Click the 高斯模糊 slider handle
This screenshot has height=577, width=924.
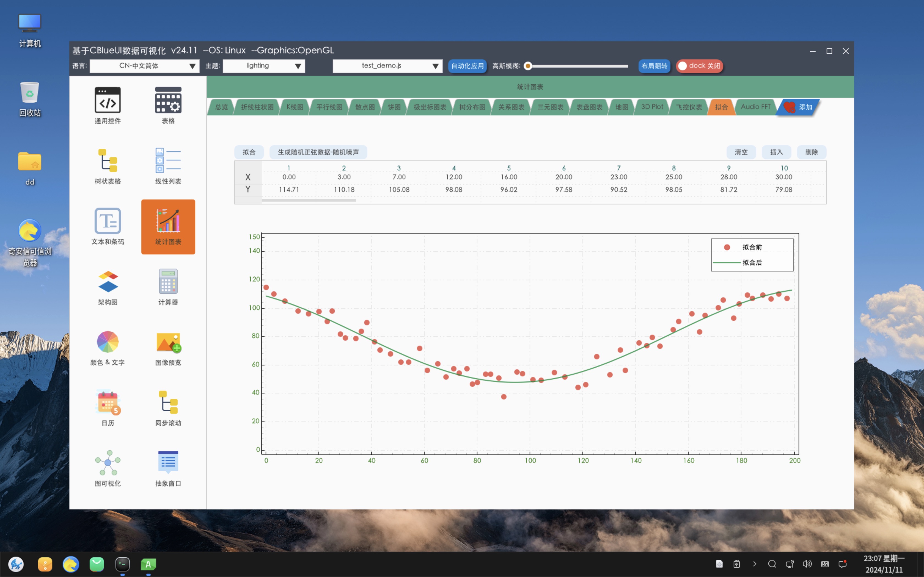pos(528,66)
